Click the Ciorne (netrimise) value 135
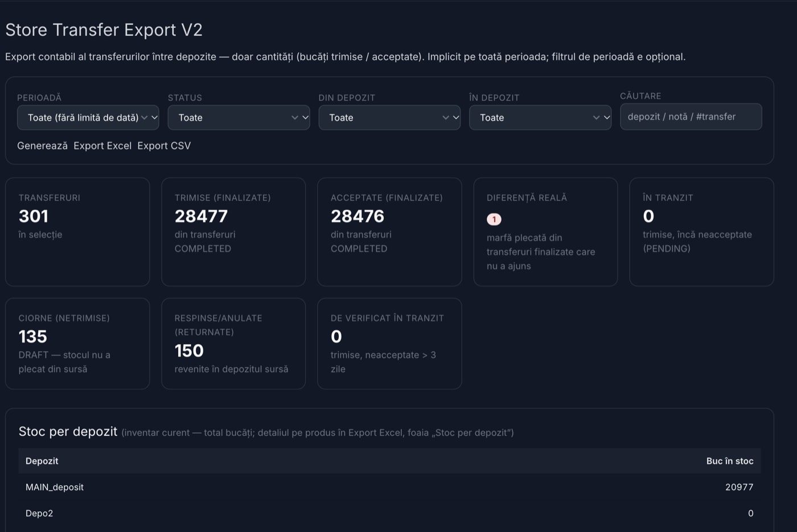 pos(33,337)
